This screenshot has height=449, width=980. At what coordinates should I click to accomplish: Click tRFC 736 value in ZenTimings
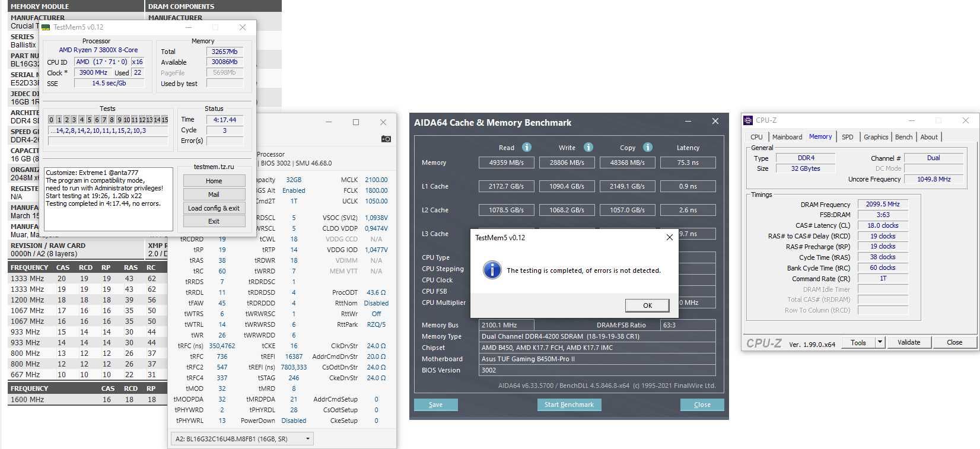(x=222, y=356)
